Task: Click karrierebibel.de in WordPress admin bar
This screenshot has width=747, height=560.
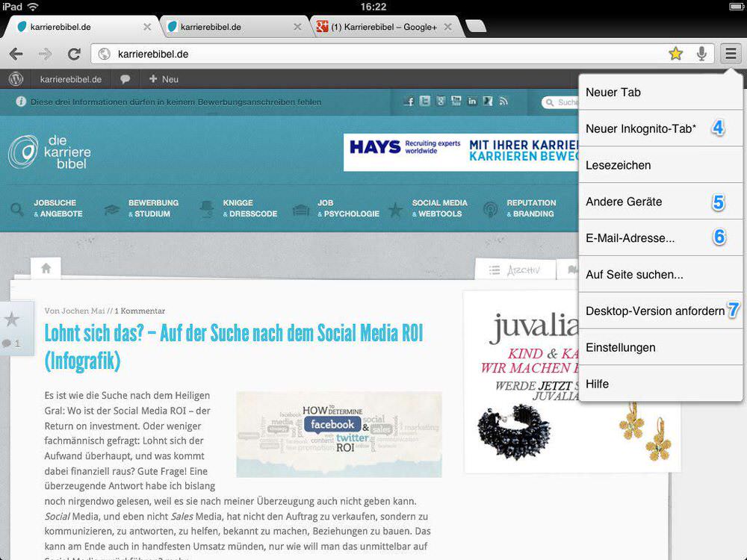Action: point(70,79)
